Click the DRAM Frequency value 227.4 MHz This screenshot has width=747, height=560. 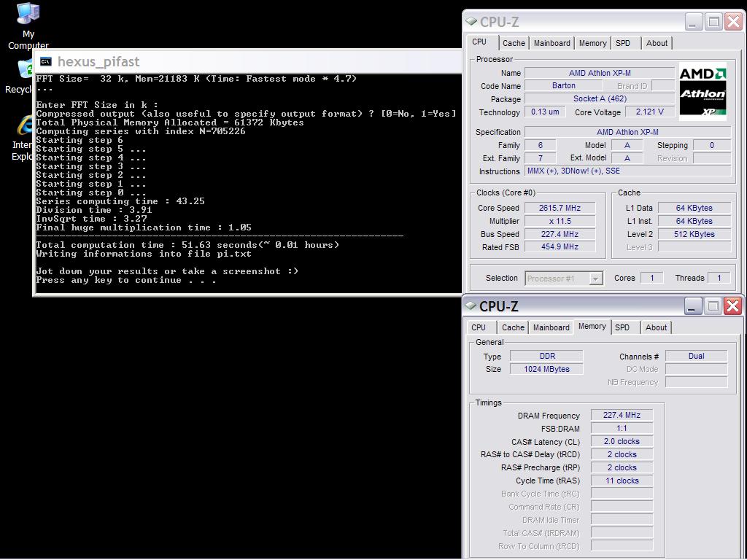(622, 415)
